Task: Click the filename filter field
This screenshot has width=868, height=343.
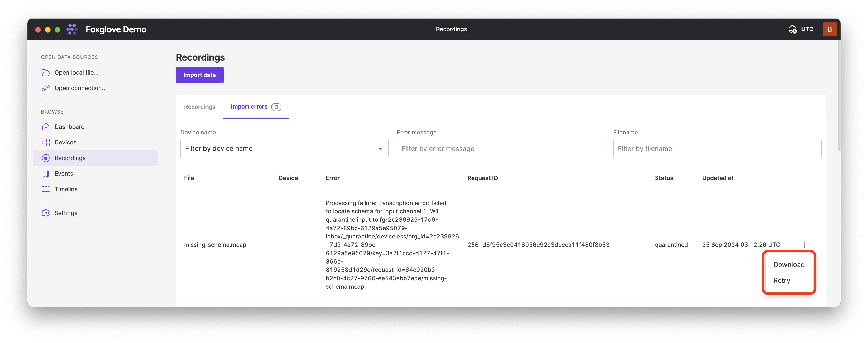Action: (x=717, y=148)
